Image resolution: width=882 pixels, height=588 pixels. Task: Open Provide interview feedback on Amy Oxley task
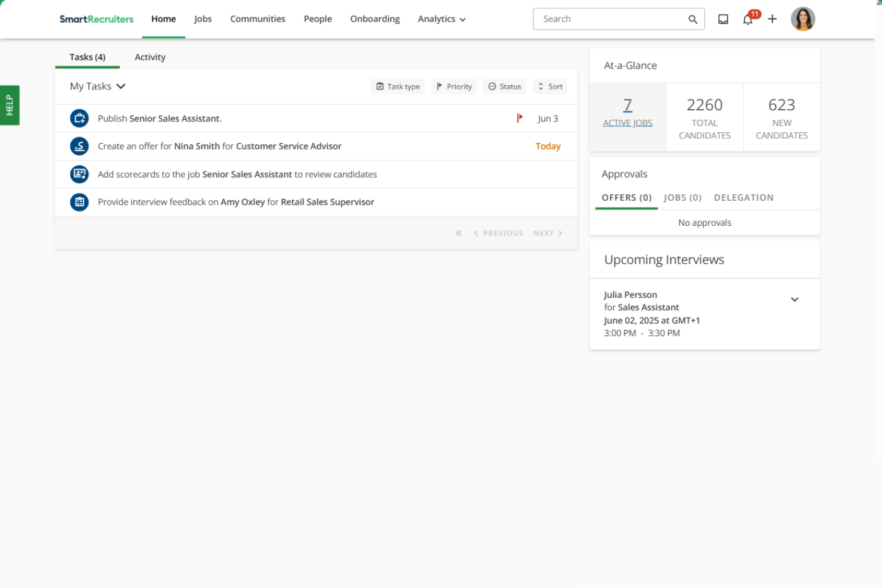point(316,202)
